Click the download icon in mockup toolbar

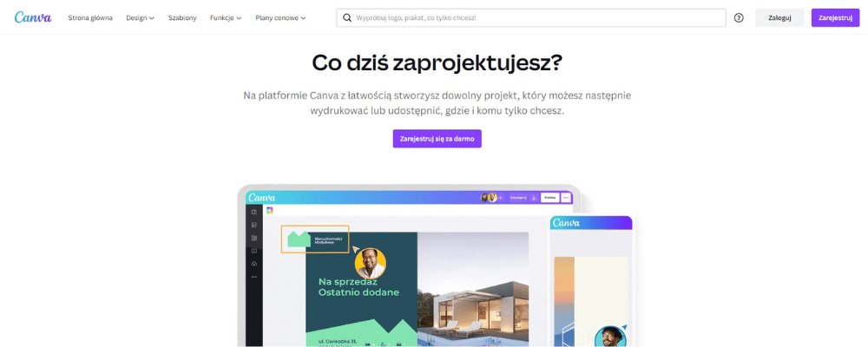(x=534, y=198)
